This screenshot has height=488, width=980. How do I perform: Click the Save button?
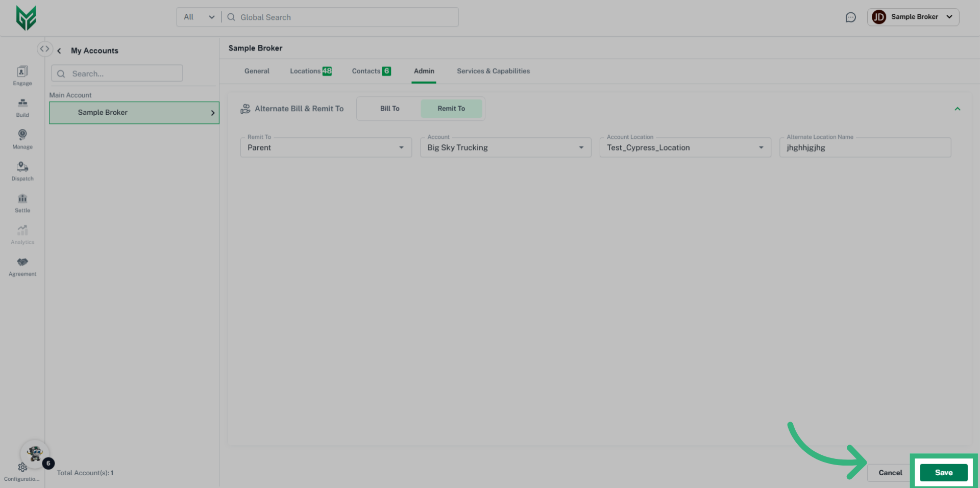point(944,473)
